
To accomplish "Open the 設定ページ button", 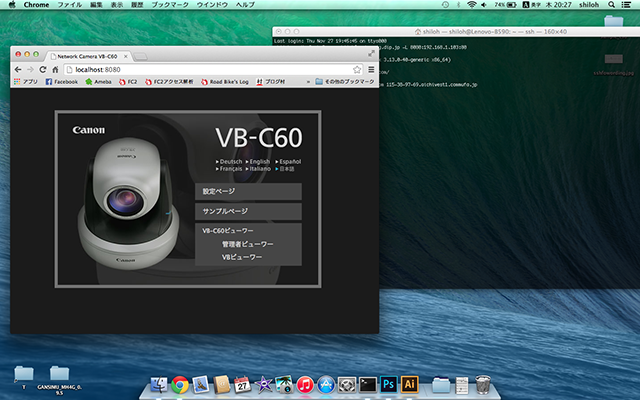I will [x=248, y=191].
